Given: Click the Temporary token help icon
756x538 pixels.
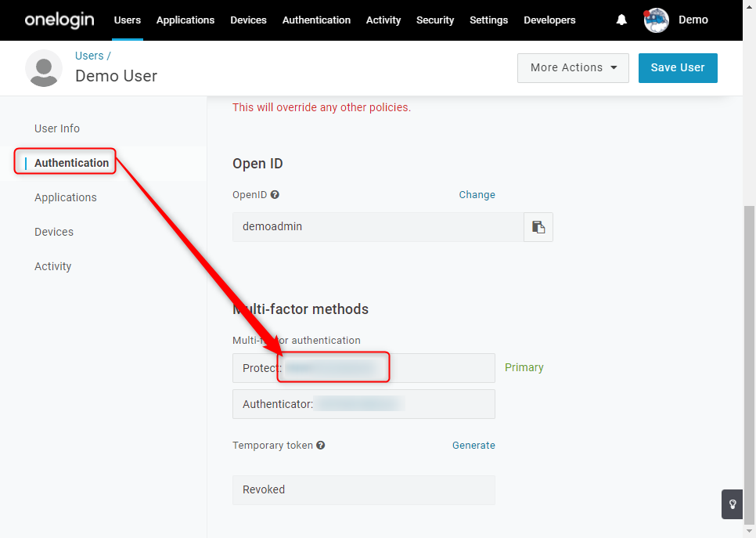Looking at the screenshot, I should 321,446.
